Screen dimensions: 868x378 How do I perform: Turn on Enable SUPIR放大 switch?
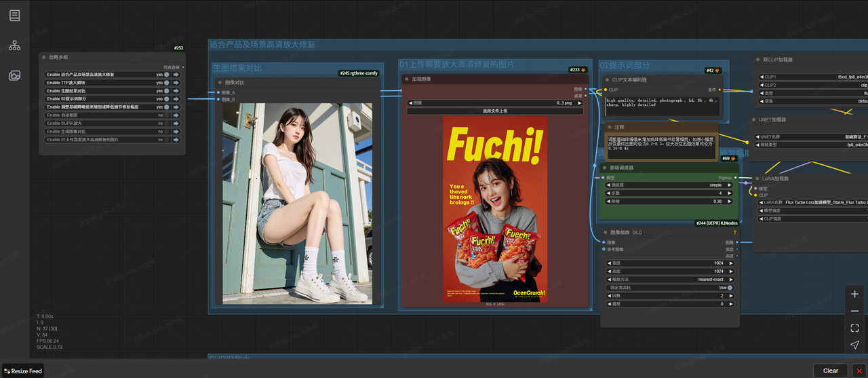[x=167, y=124]
